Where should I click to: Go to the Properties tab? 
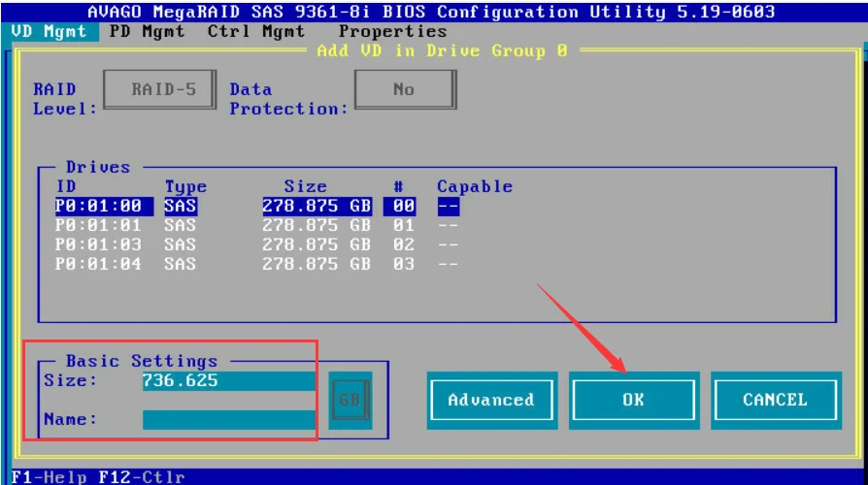pos(392,31)
